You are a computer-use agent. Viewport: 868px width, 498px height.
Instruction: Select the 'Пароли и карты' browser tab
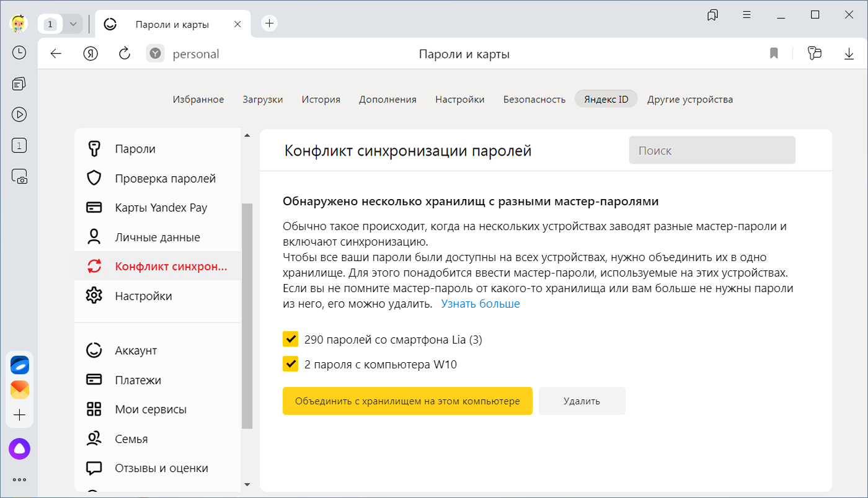(x=172, y=25)
